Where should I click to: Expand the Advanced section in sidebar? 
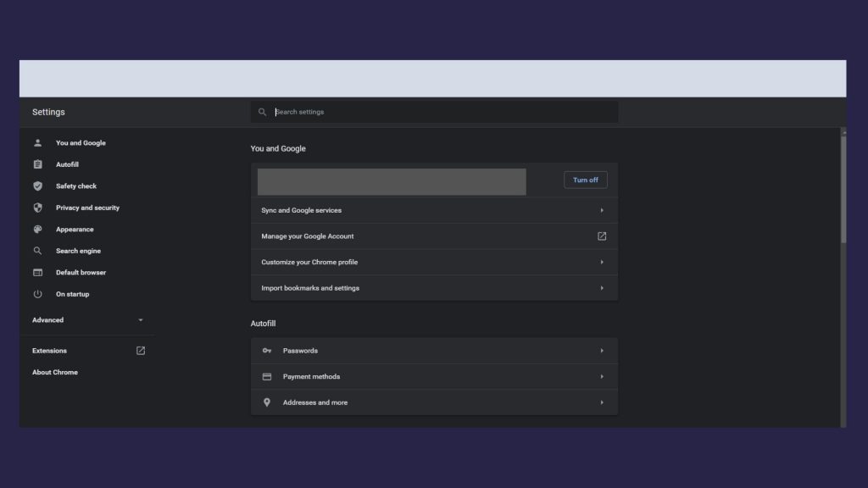(x=87, y=320)
